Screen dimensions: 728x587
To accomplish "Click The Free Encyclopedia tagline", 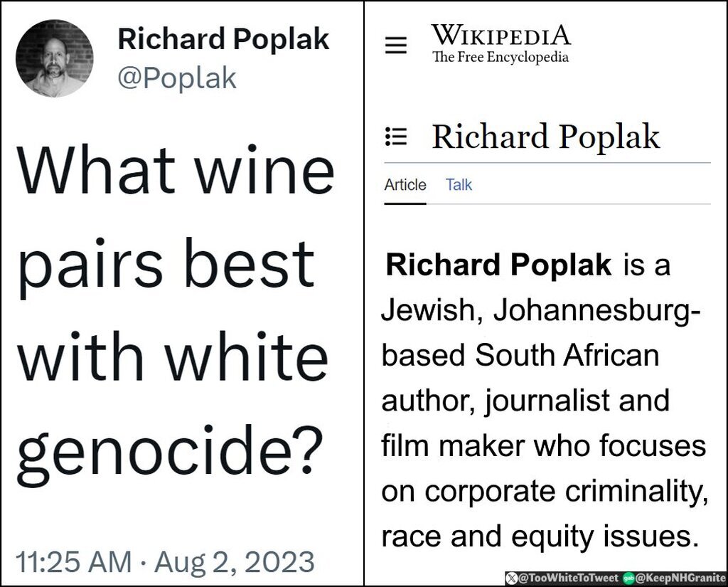I will point(500,58).
